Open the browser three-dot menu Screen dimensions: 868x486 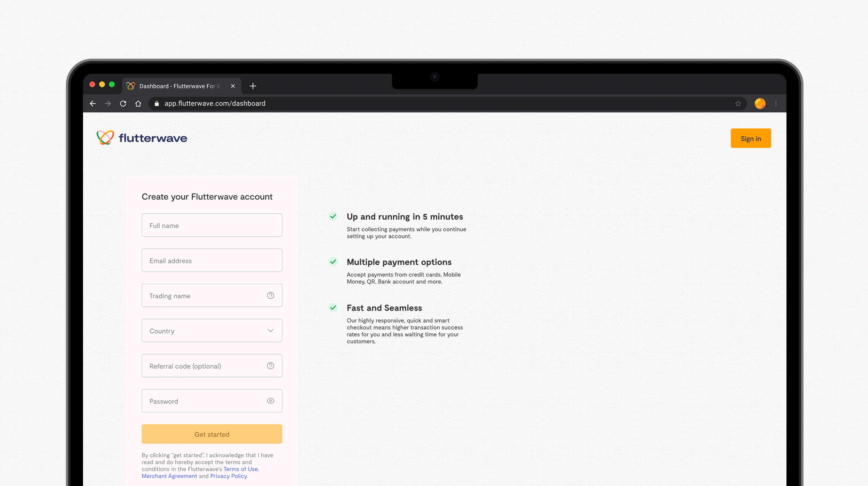click(776, 104)
